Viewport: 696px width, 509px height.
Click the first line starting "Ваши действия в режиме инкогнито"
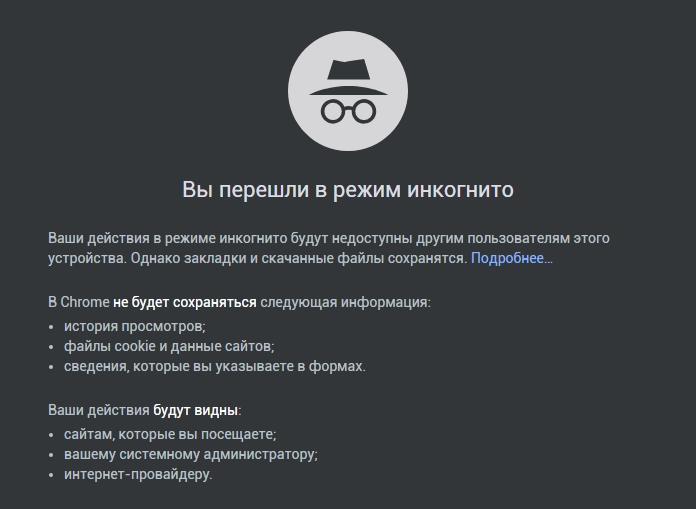[x=328, y=238]
